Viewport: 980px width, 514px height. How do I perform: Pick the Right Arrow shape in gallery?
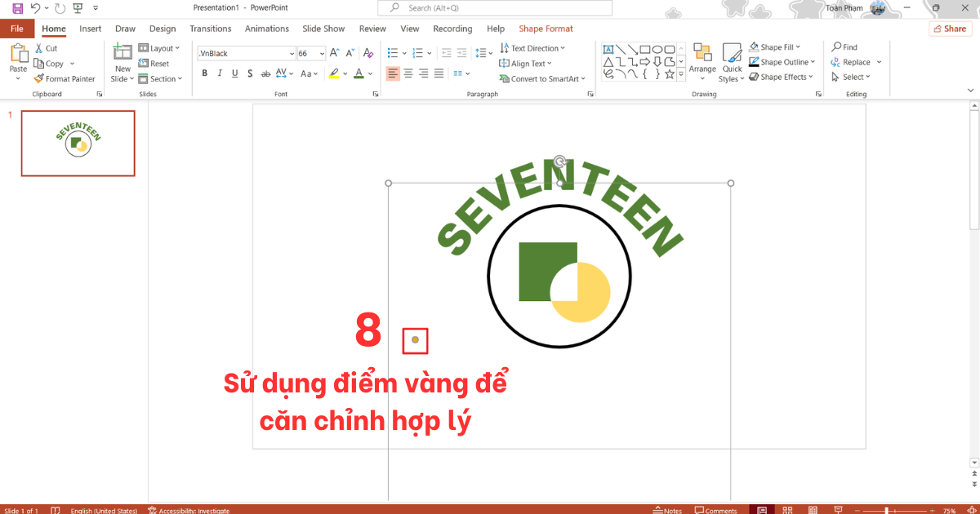tap(645, 61)
